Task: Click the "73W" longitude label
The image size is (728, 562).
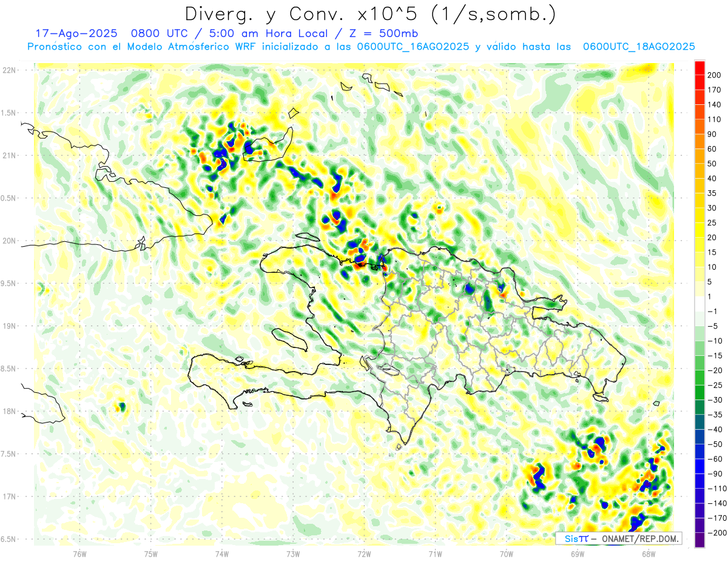Action: pyautogui.click(x=293, y=553)
